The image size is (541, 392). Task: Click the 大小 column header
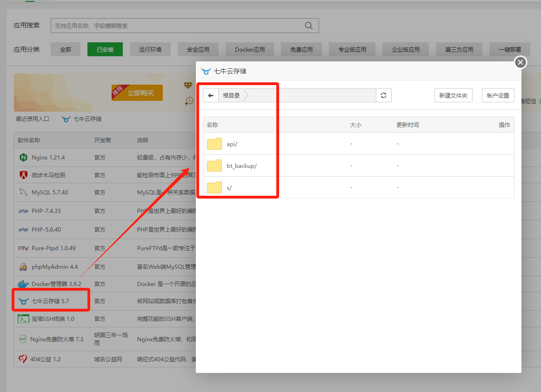[356, 125]
